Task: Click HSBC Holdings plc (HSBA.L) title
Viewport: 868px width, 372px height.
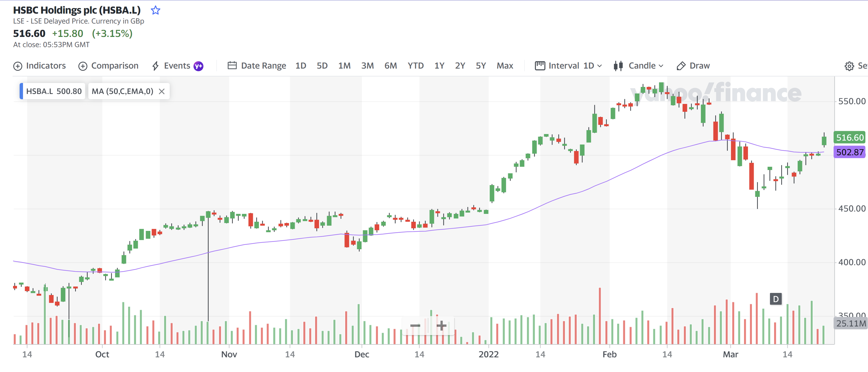Action: (77, 10)
